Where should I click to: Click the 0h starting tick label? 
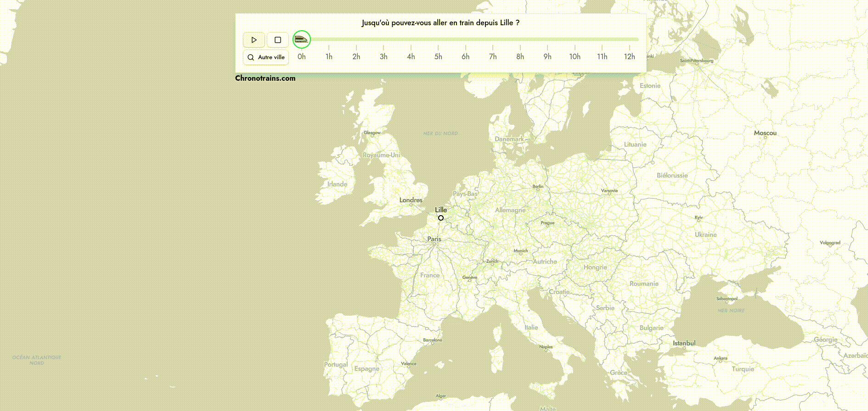click(301, 56)
